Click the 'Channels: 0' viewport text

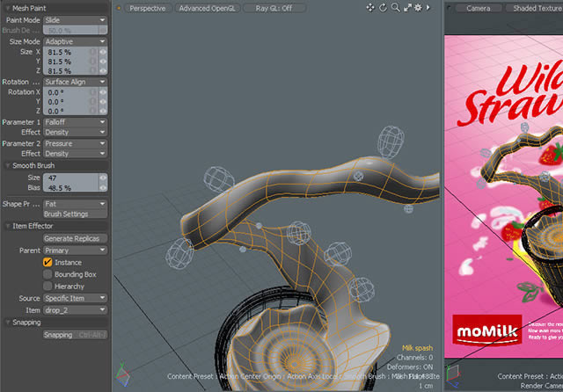pos(414,357)
